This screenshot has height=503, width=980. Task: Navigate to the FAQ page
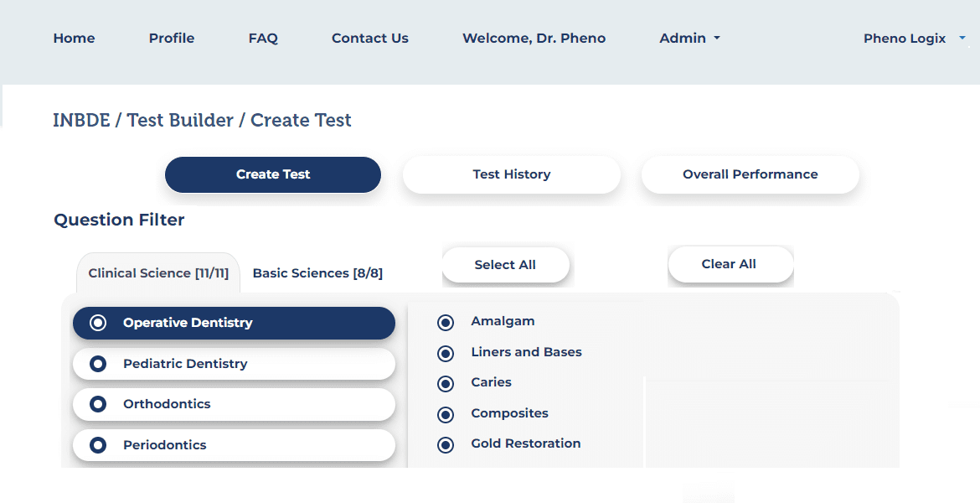click(x=263, y=38)
